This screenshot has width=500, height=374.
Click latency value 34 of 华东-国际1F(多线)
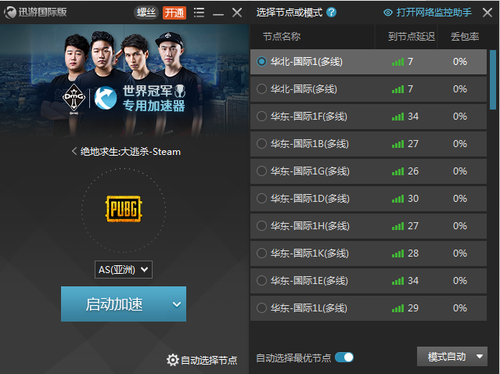click(413, 116)
